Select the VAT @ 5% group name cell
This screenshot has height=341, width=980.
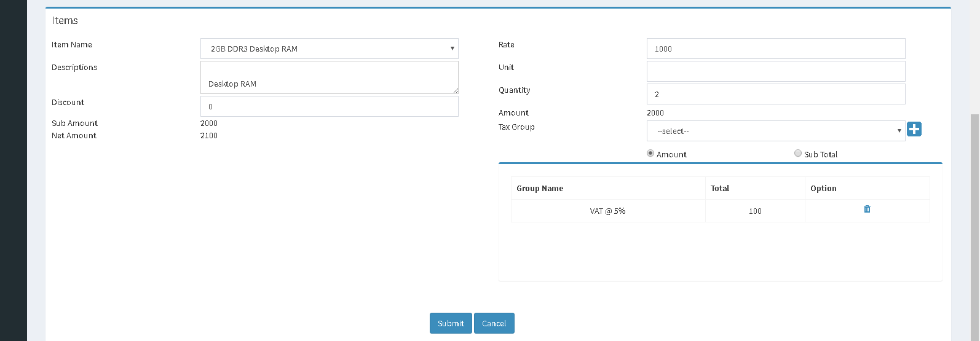click(x=608, y=211)
